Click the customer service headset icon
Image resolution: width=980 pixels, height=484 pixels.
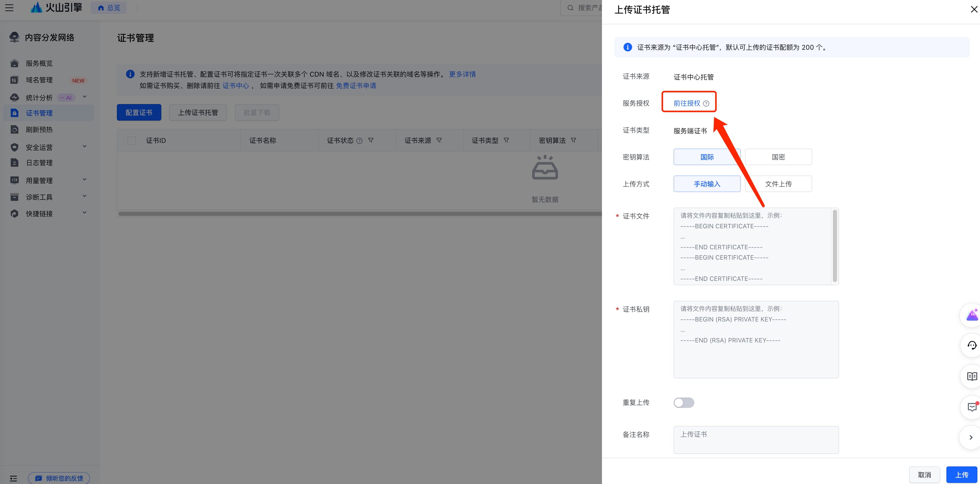click(972, 345)
